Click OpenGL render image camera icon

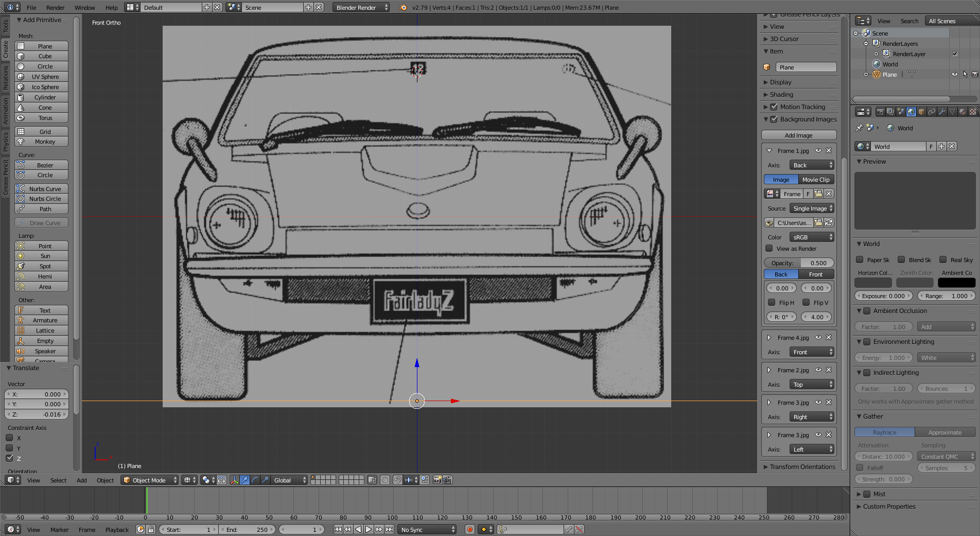[437, 480]
